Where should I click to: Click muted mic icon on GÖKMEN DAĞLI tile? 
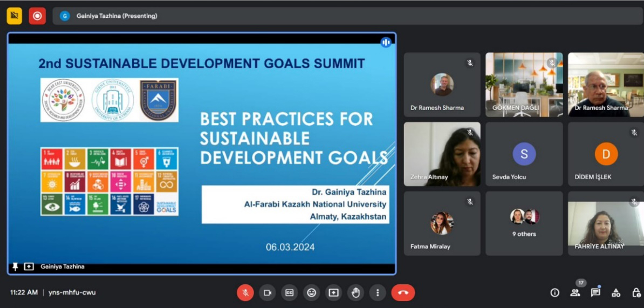coord(552,63)
